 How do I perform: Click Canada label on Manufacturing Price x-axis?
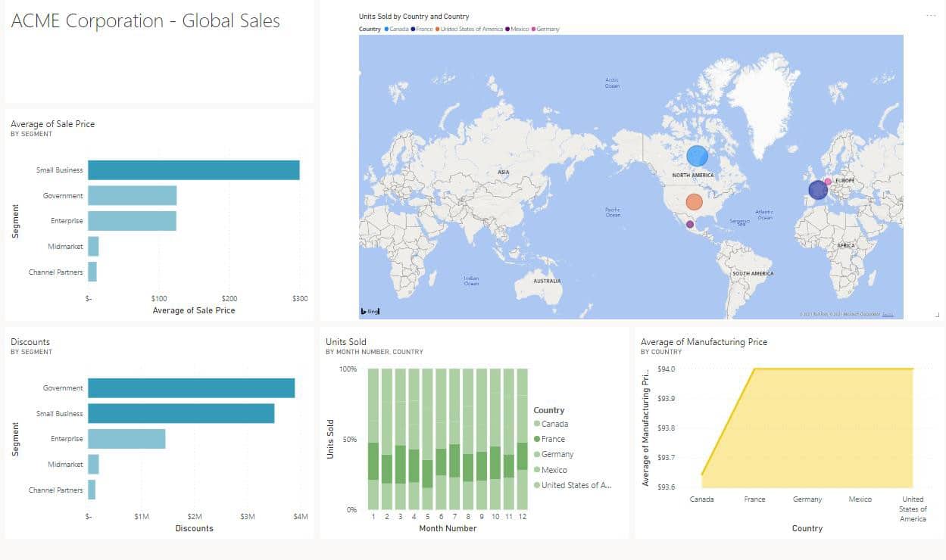coord(702,499)
